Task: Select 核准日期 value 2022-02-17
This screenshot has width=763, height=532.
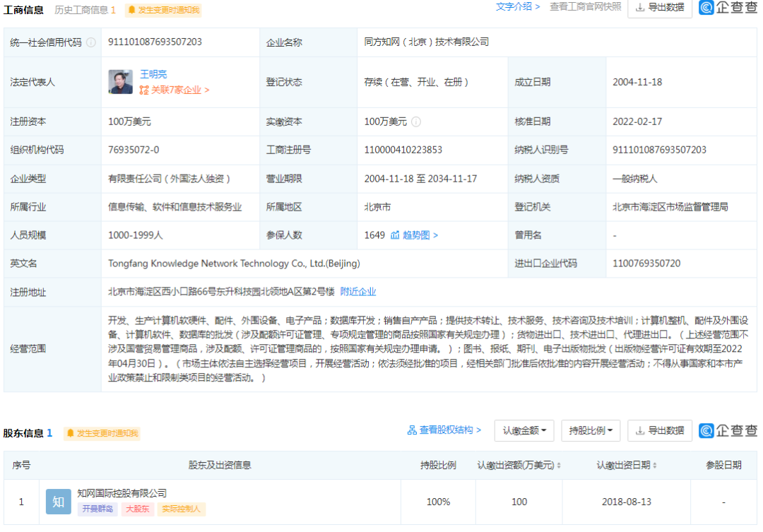Action: pos(637,122)
